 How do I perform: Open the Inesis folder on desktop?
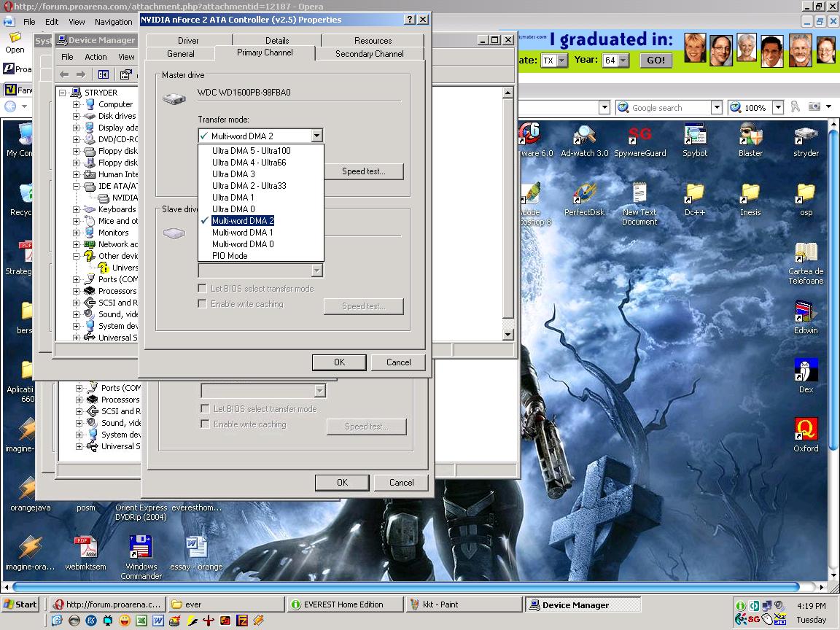750,200
